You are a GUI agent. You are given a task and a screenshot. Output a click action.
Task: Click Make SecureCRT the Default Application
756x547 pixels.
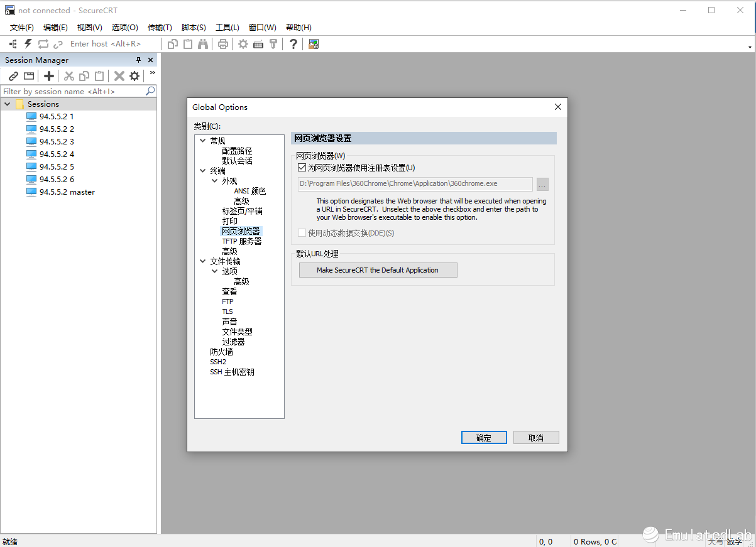378,270
